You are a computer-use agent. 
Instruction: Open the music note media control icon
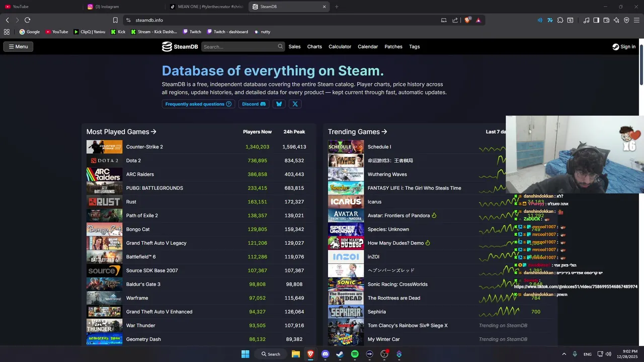click(587, 20)
